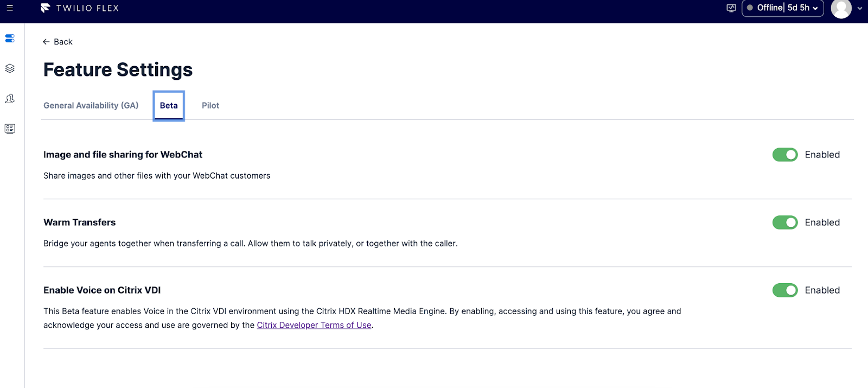Click Enabled label beside Warm Transfers

(x=822, y=222)
